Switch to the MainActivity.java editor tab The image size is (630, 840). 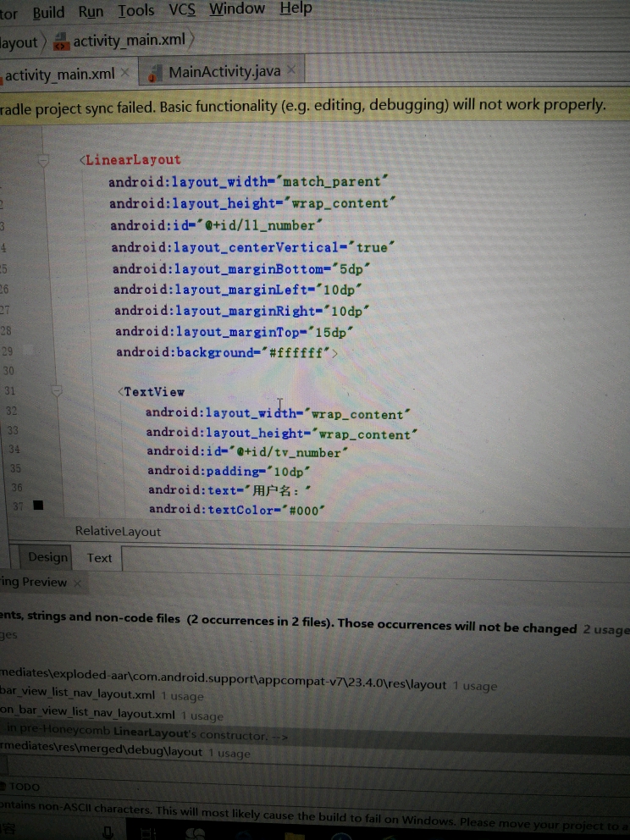[x=224, y=71]
